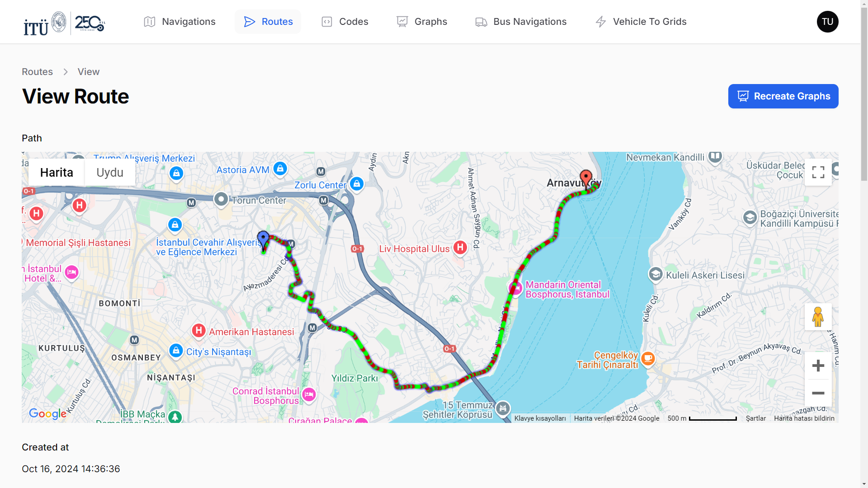Click the Google logo on map
This screenshot has width=868, height=488.
click(47, 413)
